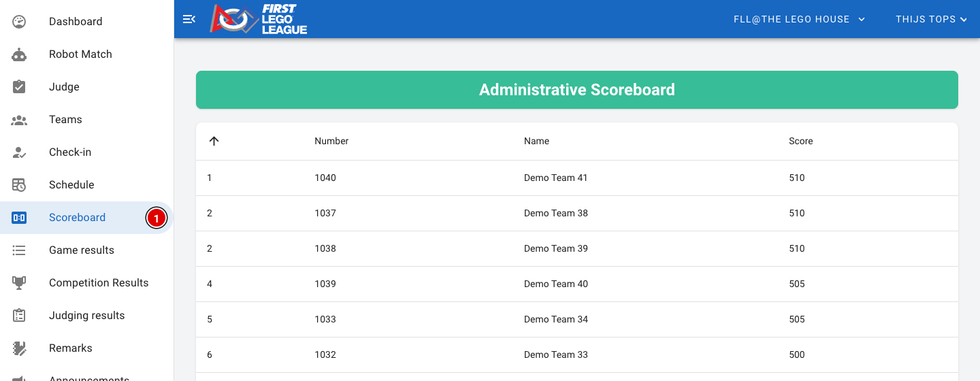Click team number 1037

coord(325,213)
